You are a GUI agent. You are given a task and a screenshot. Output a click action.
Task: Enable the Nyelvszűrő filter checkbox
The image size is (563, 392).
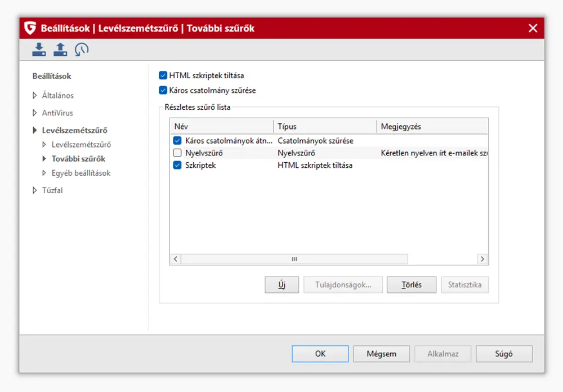(177, 153)
